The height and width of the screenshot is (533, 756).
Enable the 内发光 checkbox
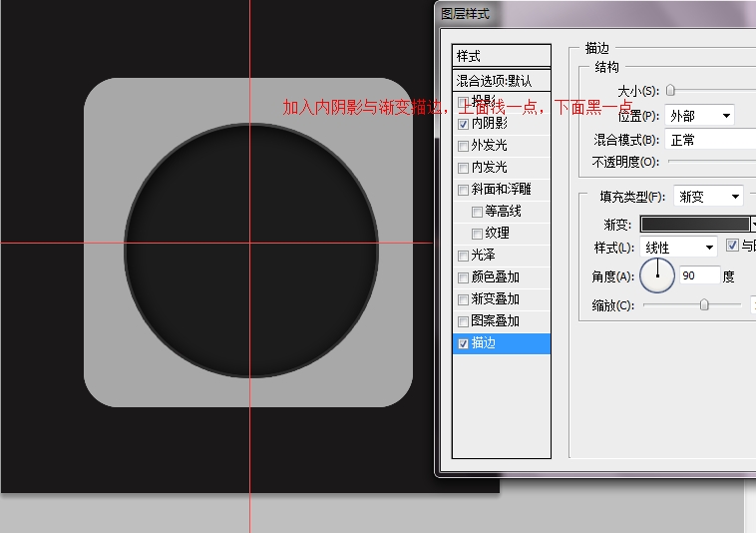[464, 168]
